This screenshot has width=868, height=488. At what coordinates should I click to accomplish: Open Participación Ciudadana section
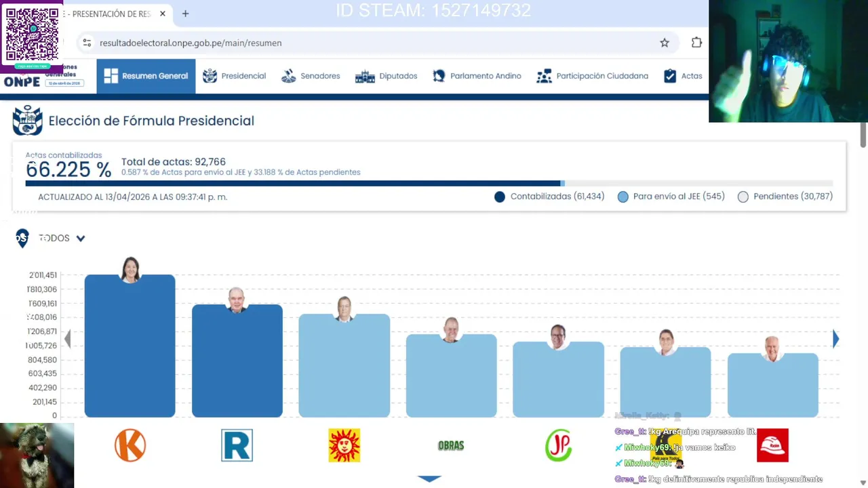[x=592, y=76]
